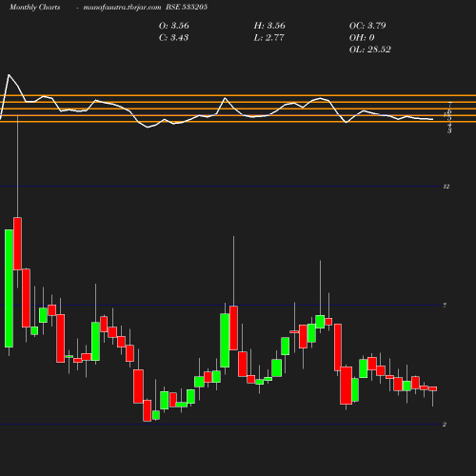Click the tall green first candlestick body

[9, 288]
